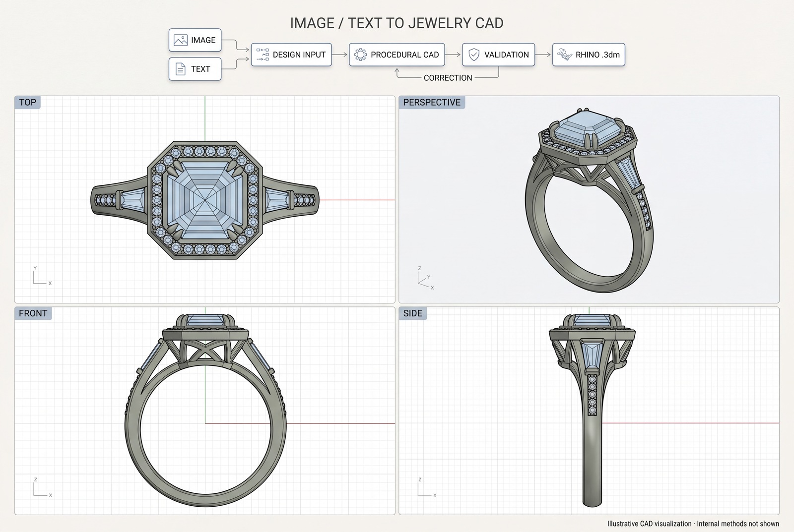Click the TEXT input box

[195, 69]
